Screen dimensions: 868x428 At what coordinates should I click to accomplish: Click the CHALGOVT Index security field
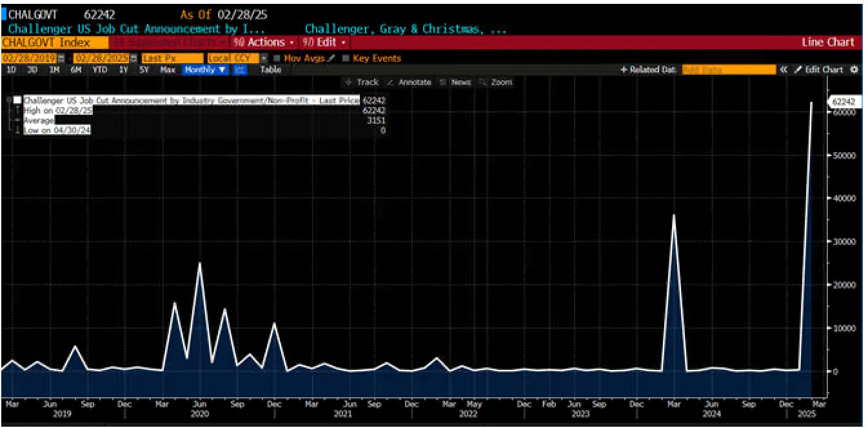click(55, 43)
